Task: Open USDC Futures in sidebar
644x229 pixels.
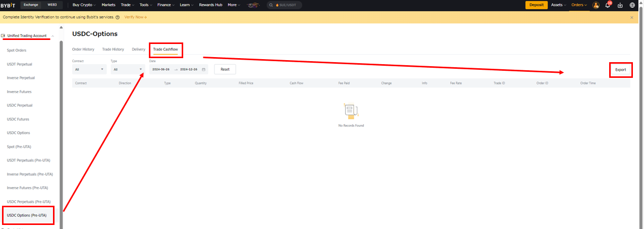Action: click(18, 119)
